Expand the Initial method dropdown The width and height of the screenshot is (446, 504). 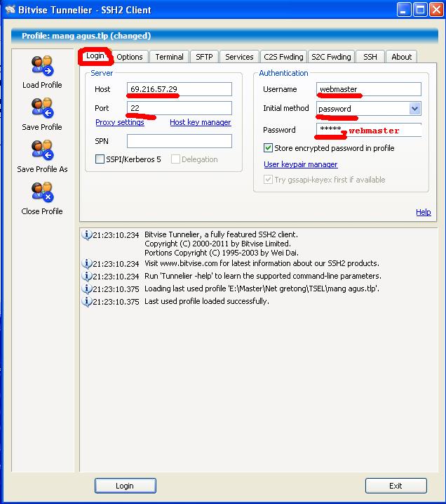click(x=414, y=109)
